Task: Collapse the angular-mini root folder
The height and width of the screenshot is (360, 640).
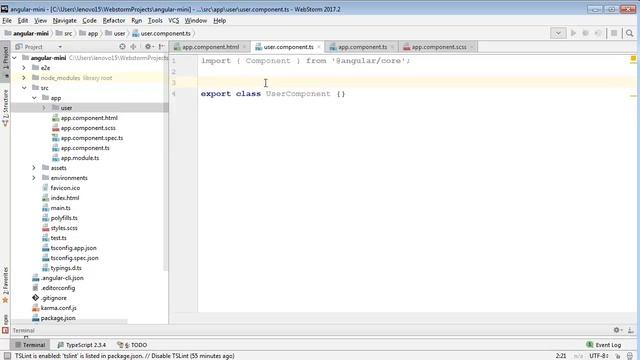Action: click(15, 58)
